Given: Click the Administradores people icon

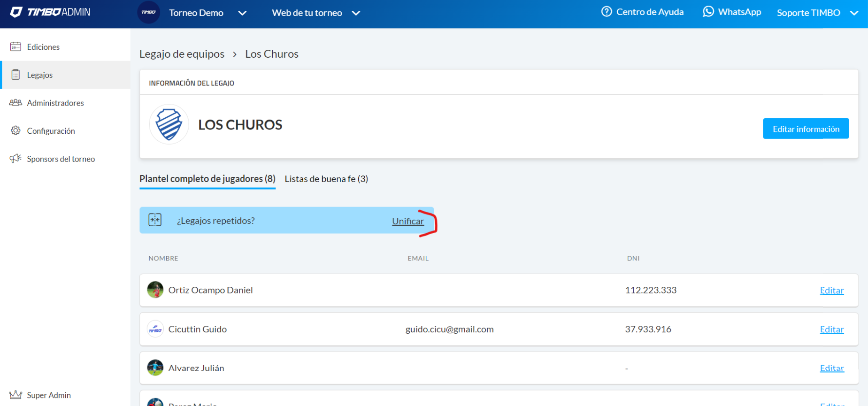Looking at the screenshot, I should click(x=15, y=102).
